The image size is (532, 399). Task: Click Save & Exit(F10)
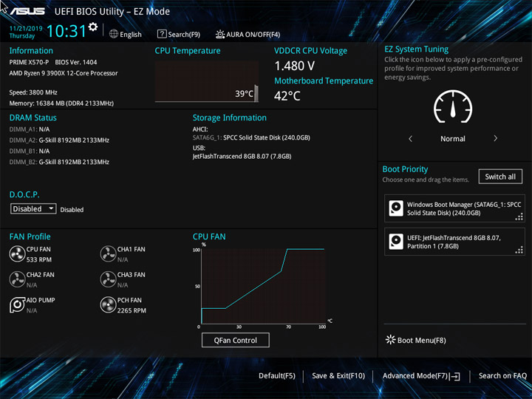tap(338, 376)
